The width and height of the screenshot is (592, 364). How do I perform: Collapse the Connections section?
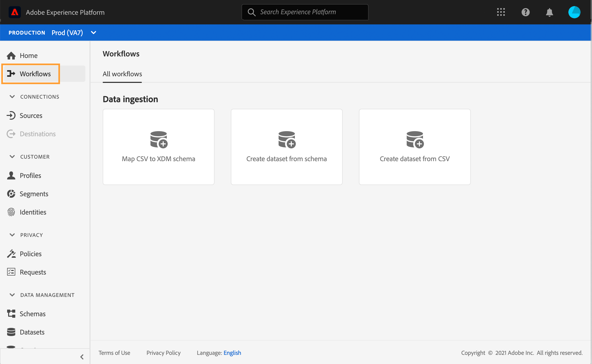(x=12, y=97)
